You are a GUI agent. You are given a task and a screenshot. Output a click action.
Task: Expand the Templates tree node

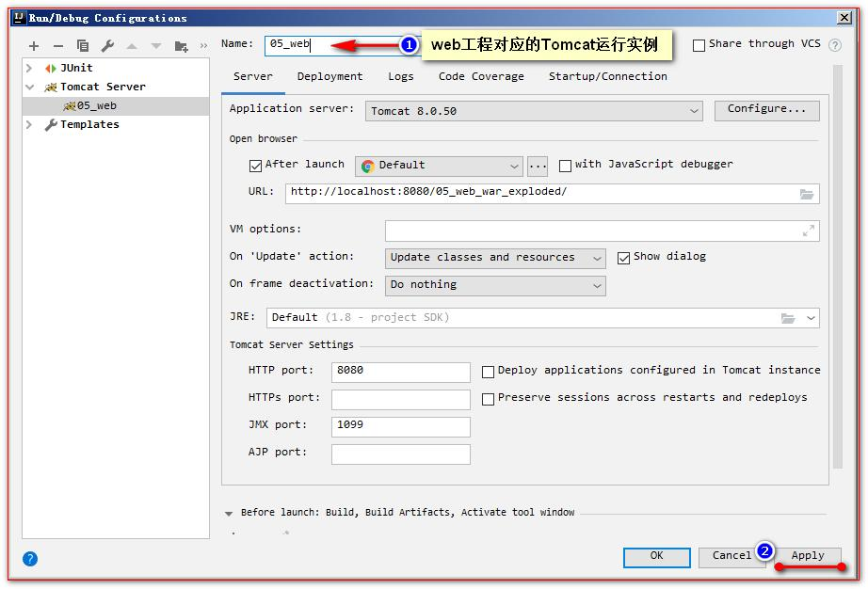coord(29,124)
